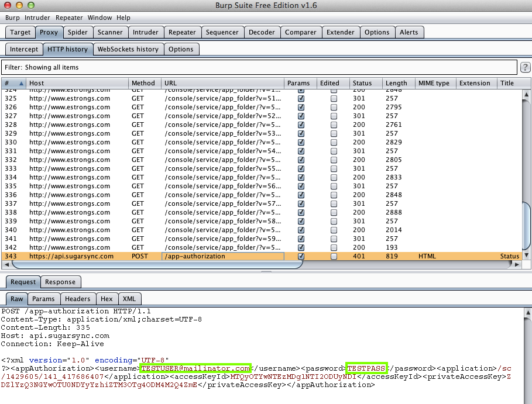Sort by the Status column header
Viewport: 532px width, 404px height.
click(366, 83)
